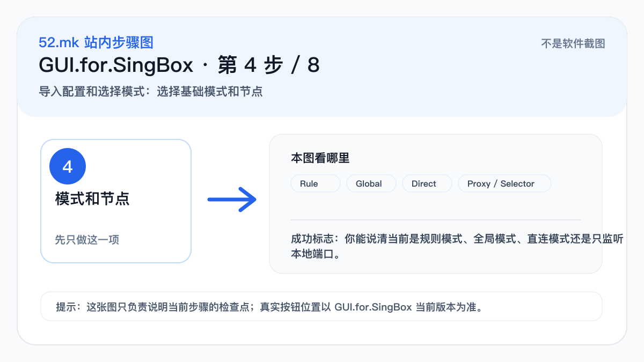
Task: Click the '不是软件截图' label
Action: pyautogui.click(x=573, y=44)
